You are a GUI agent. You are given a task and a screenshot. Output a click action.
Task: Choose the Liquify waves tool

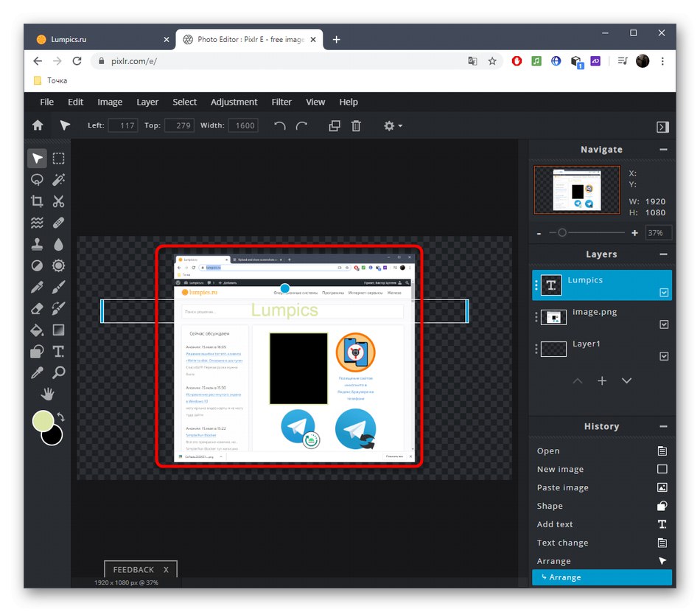pyautogui.click(x=37, y=223)
